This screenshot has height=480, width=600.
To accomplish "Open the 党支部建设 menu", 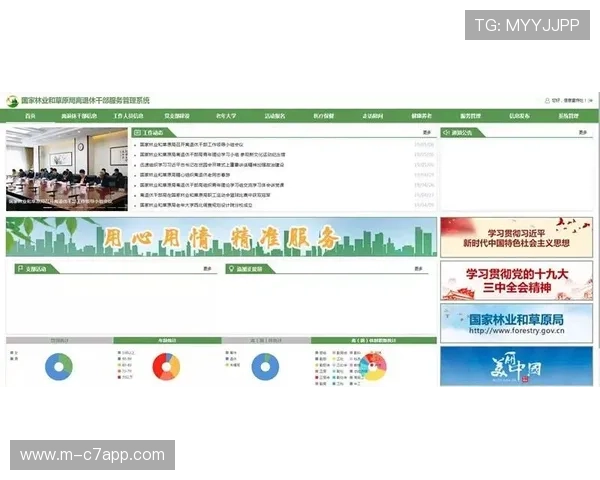I will point(177,116).
